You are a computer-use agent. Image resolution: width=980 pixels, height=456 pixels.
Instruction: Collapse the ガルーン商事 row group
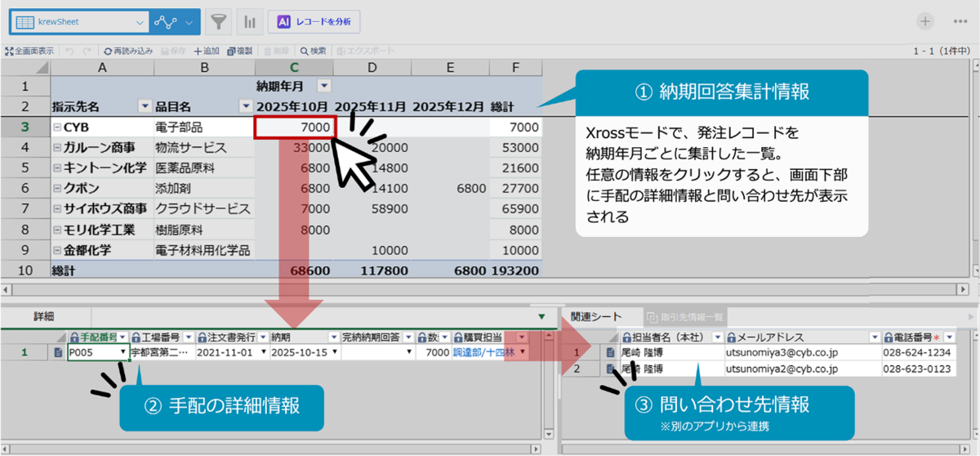[56, 147]
